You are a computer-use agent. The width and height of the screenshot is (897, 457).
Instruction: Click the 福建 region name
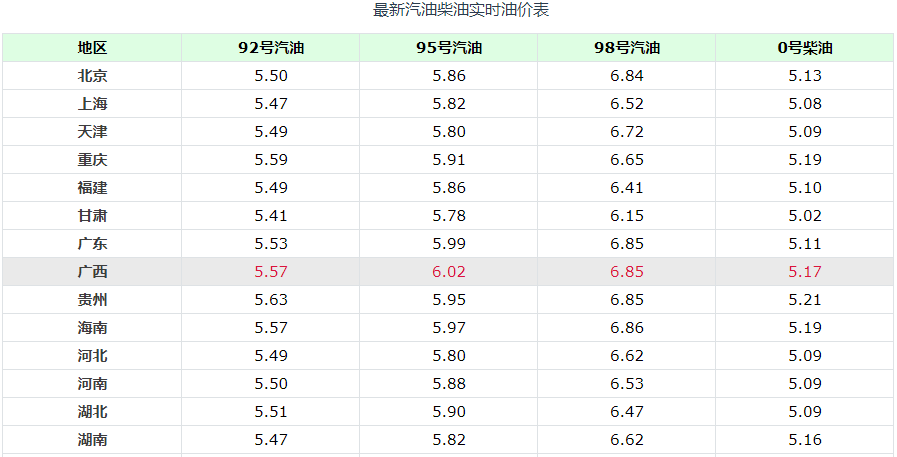click(x=92, y=188)
